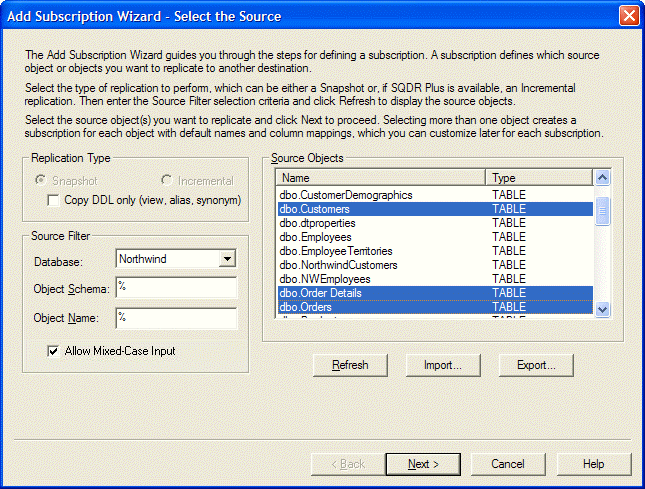Click the source objects scrollbar thumb
The image size is (645, 489).
[602, 211]
